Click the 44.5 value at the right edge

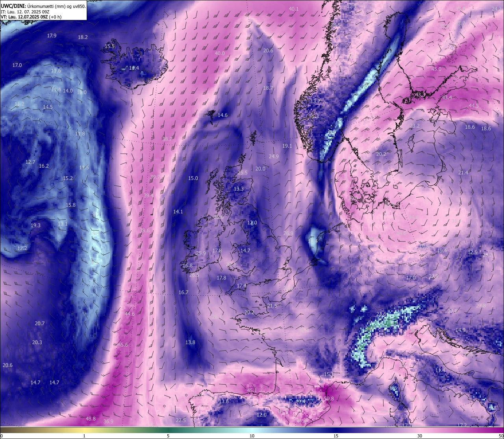click(474, 106)
